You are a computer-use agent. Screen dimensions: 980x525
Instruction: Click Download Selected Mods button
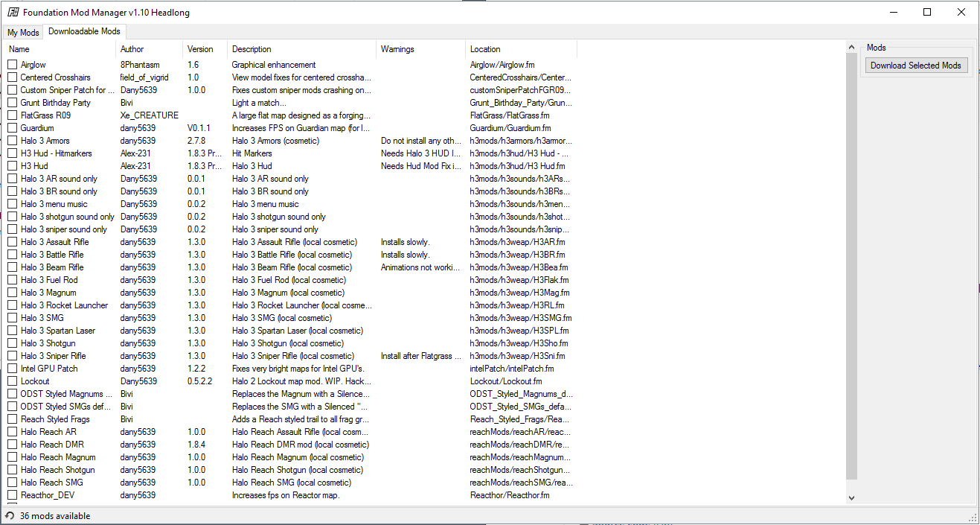pos(916,66)
